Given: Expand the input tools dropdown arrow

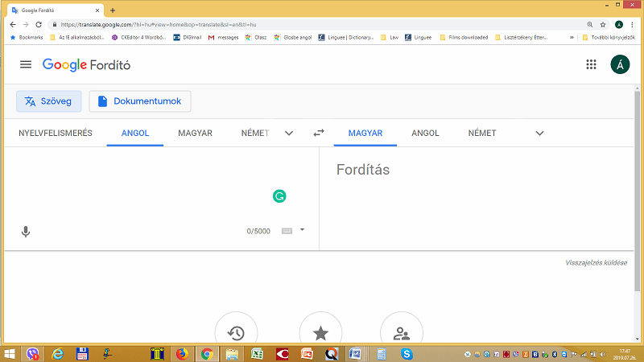Looking at the screenshot, I should click(x=303, y=230).
